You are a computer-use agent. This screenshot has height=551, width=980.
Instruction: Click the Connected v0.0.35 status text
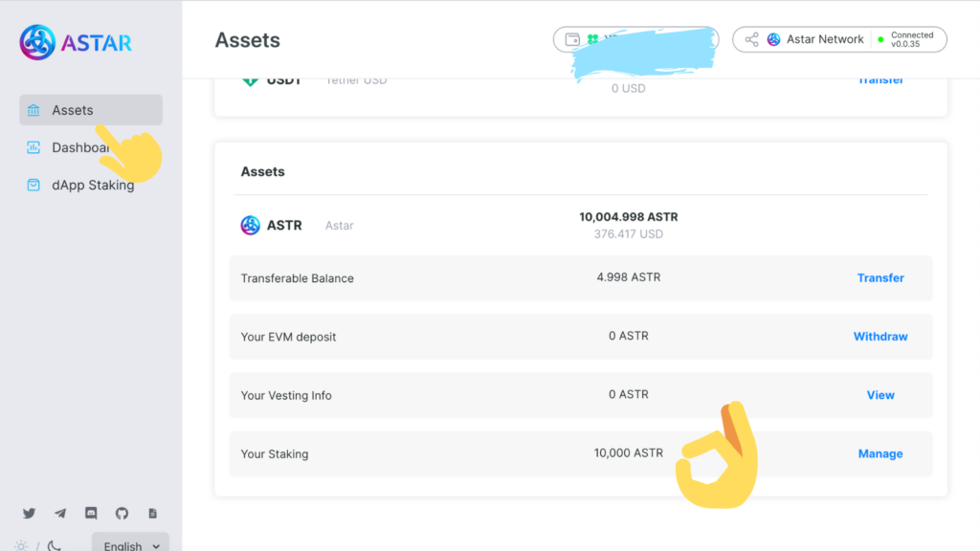pyautogui.click(x=912, y=39)
